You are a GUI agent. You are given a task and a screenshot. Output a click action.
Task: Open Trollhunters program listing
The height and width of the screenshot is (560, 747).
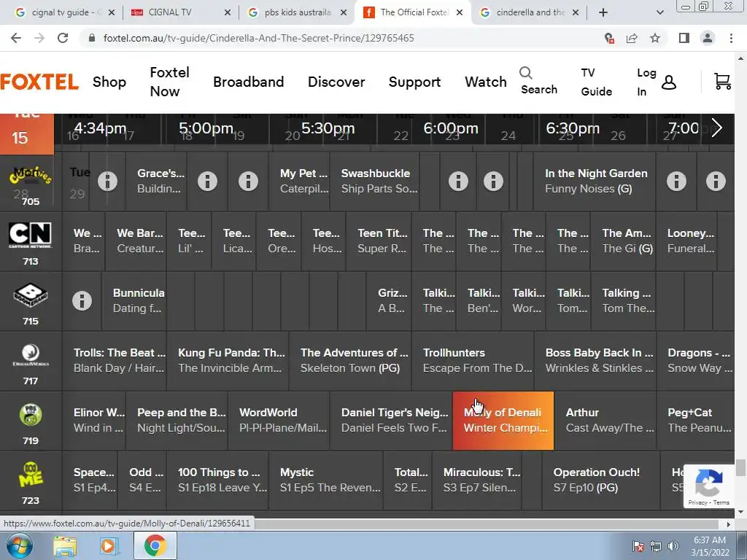(x=473, y=360)
